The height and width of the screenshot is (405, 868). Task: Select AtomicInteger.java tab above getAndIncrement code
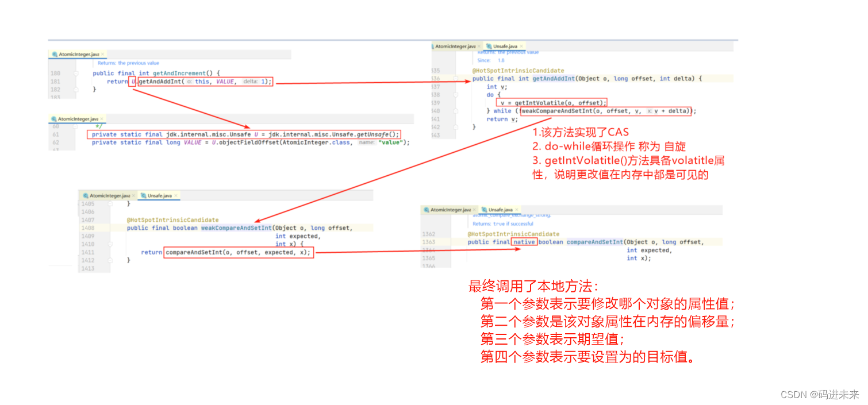[79, 54]
